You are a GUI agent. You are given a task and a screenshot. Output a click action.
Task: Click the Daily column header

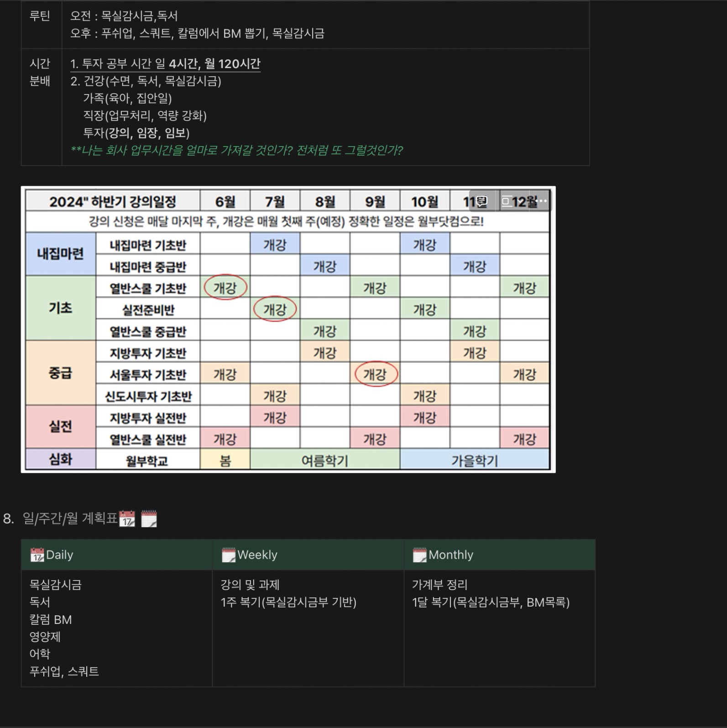pos(117,555)
